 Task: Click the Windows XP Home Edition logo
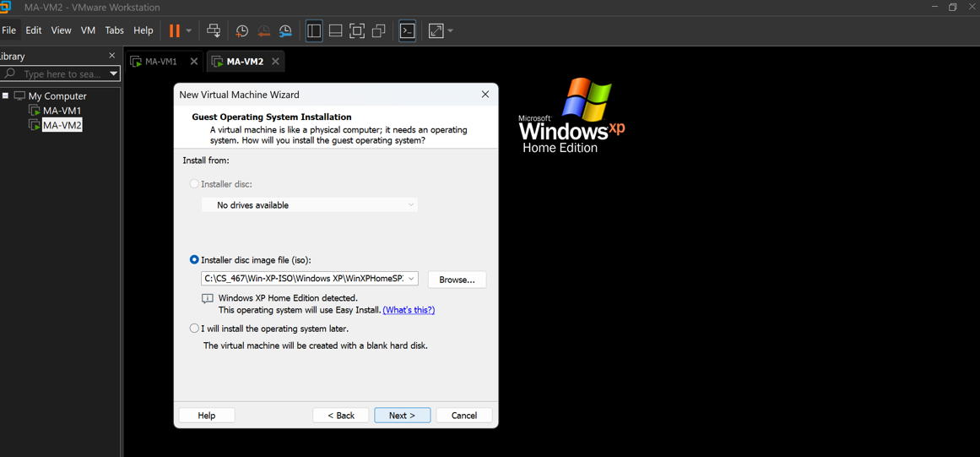(x=571, y=117)
